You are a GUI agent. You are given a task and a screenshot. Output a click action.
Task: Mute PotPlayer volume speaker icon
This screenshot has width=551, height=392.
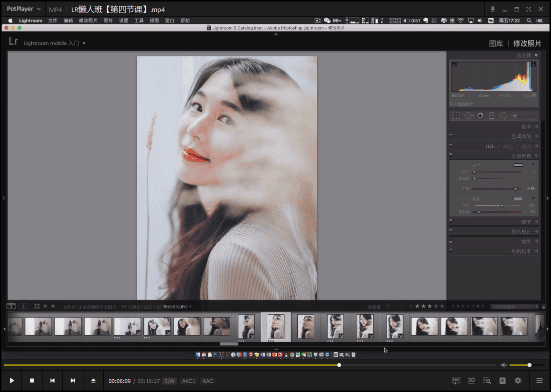point(504,365)
